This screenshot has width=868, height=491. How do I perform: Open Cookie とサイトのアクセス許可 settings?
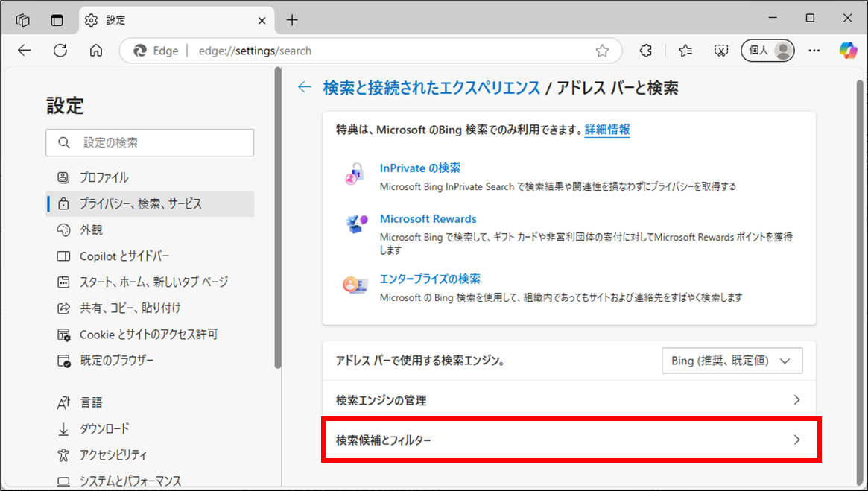click(x=150, y=335)
